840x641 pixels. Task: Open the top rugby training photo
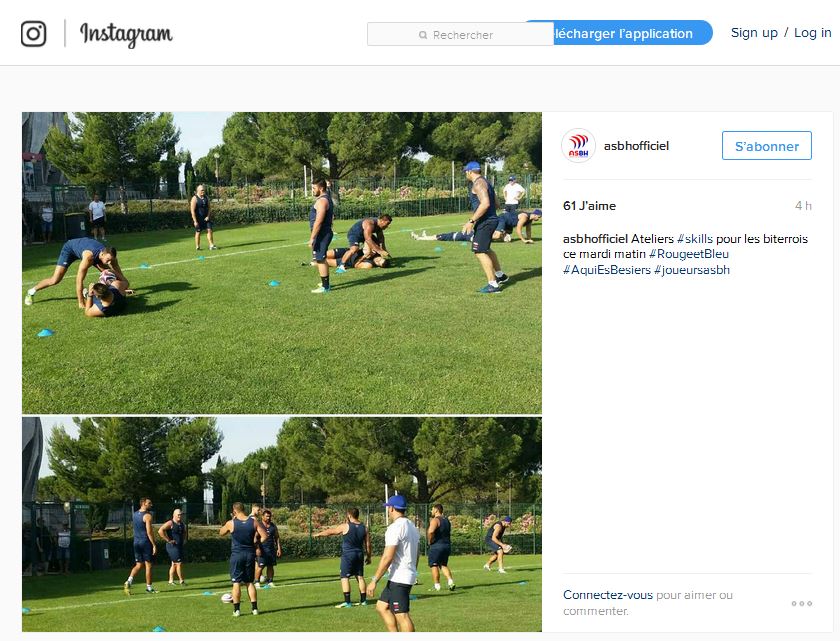[282, 262]
